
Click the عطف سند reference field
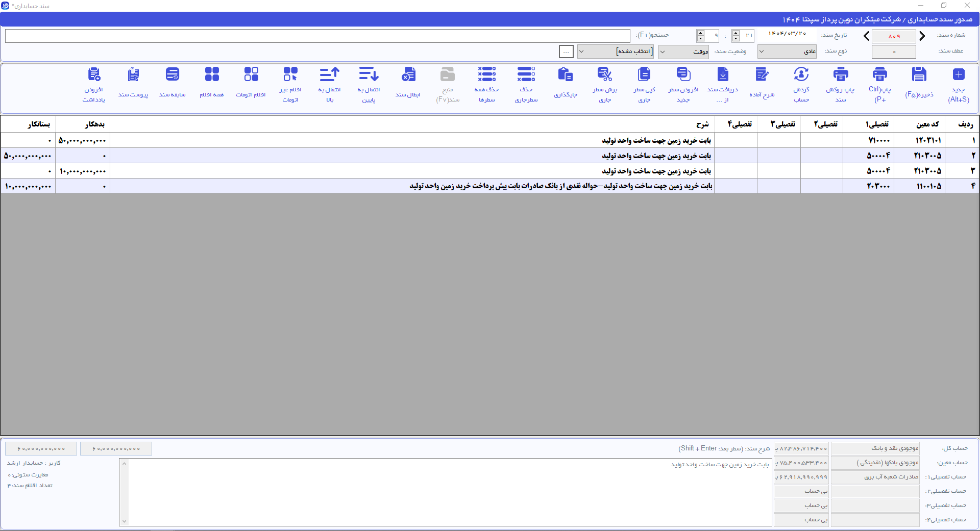pos(894,52)
